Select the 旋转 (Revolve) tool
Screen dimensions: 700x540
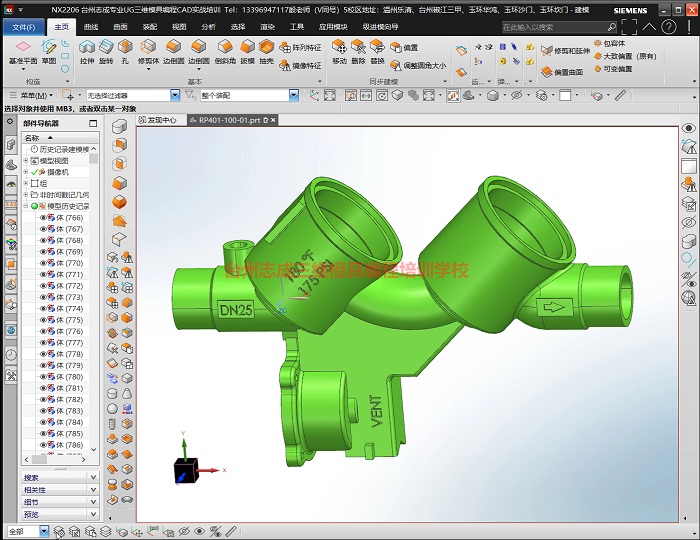click(x=106, y=51)
